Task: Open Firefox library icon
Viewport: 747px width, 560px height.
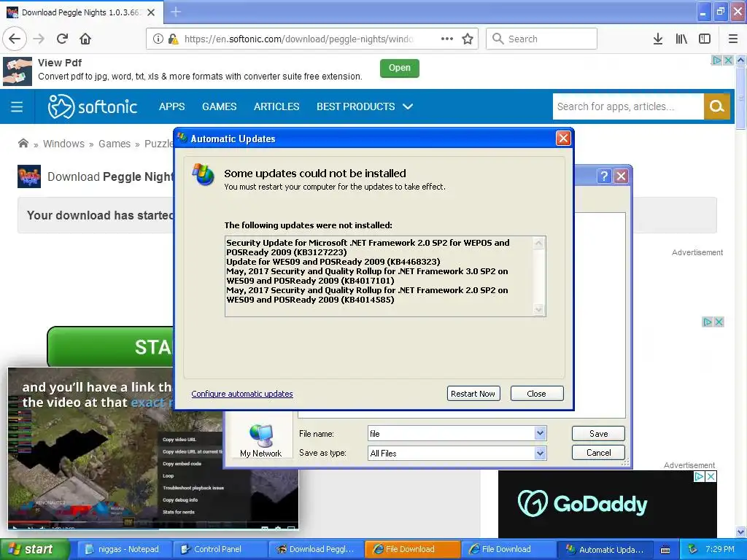Action: [681, 39]
